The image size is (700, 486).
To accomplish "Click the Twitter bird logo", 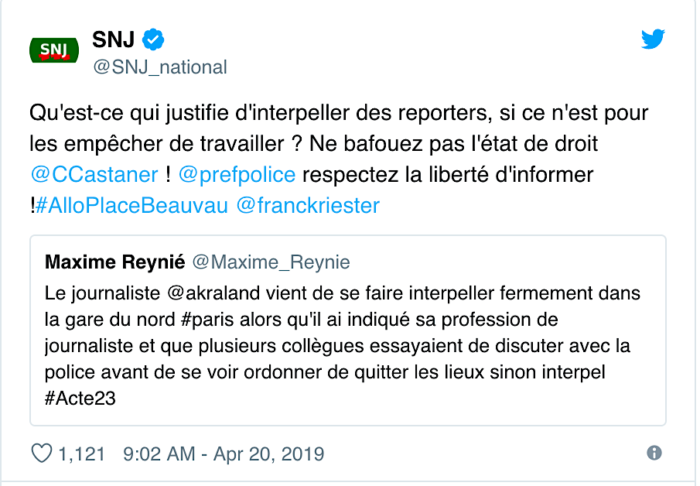I will coord(653,39).
